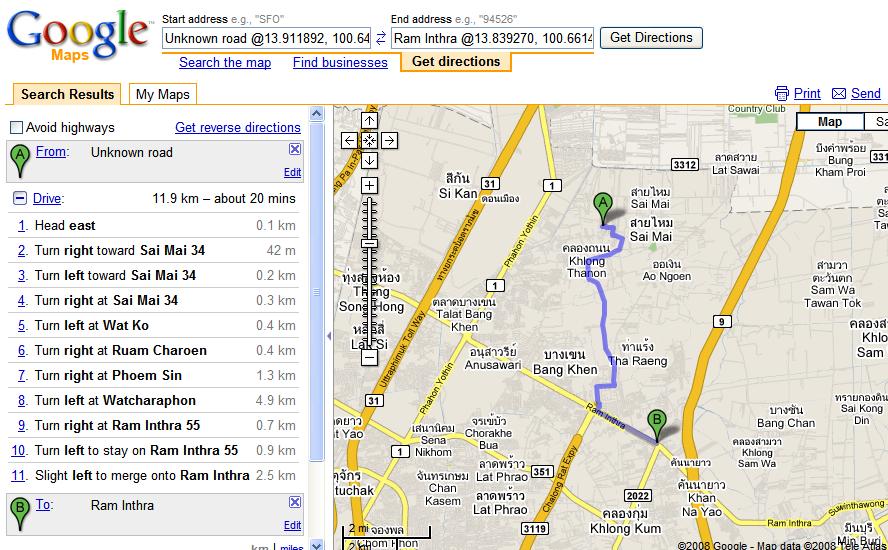
Task: Edit the From address
Action: (292, 172)
